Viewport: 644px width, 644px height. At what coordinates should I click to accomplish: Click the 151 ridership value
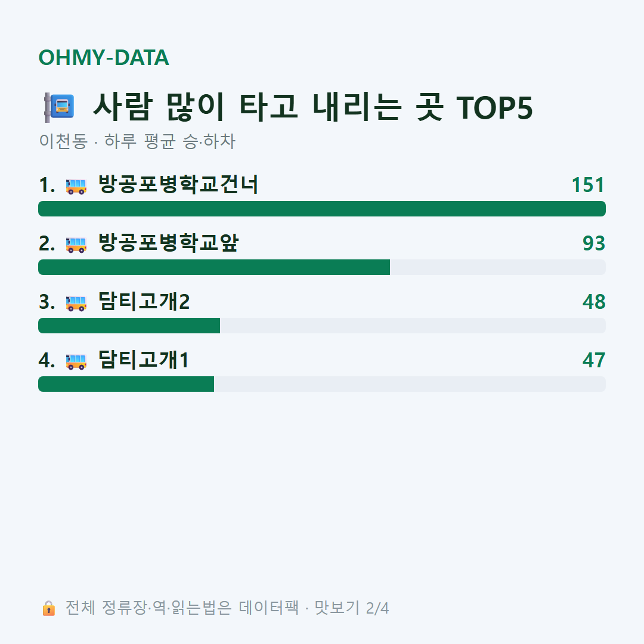coord(588,185)
